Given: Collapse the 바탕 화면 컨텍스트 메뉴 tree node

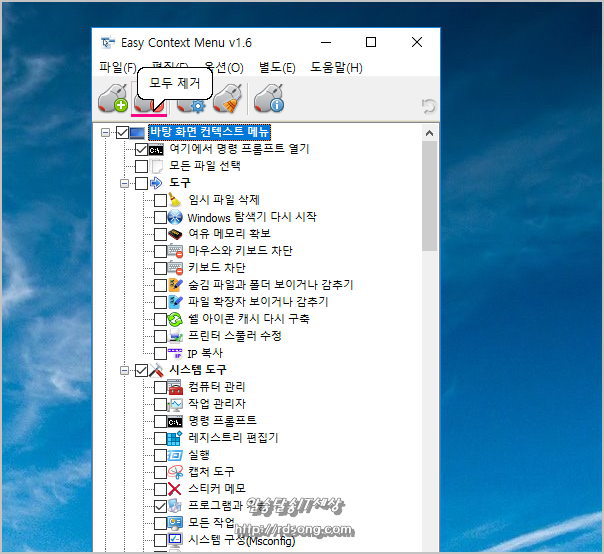Looking at the screenshot, I should 104,132.
